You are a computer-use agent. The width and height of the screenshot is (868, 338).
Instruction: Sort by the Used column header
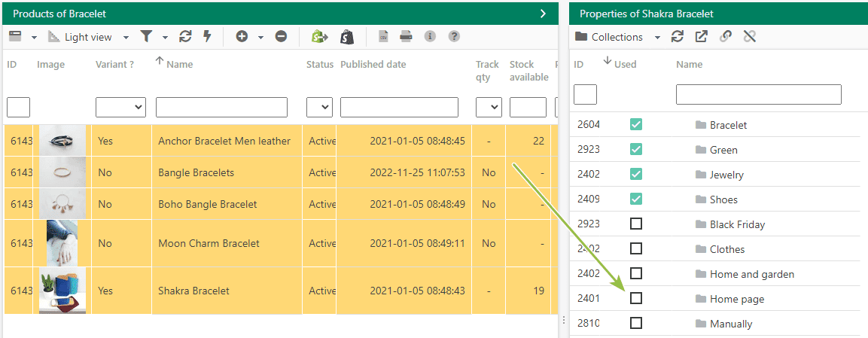tap(625, 64)
